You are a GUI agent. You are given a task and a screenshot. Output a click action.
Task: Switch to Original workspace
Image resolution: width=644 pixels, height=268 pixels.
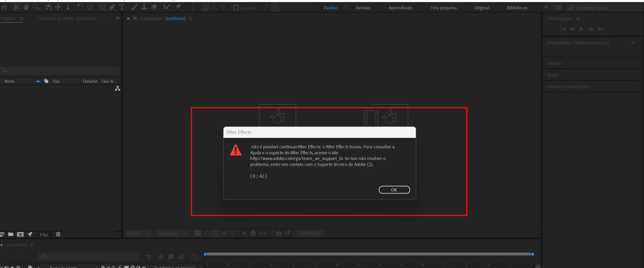click(x=482, y=8)
